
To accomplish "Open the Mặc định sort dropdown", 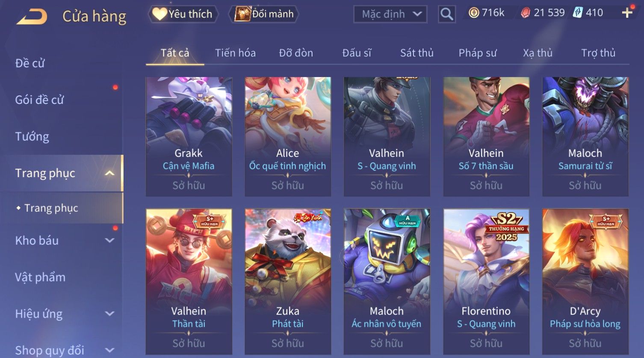I will click(x=390, y=14).
